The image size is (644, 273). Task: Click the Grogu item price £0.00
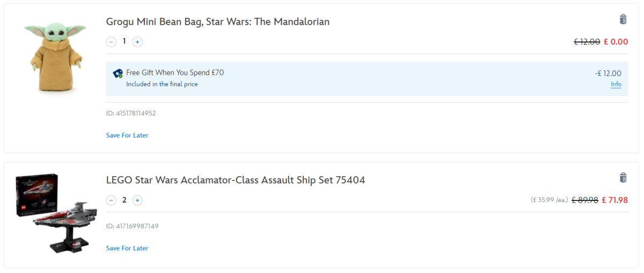pos(616,42)
